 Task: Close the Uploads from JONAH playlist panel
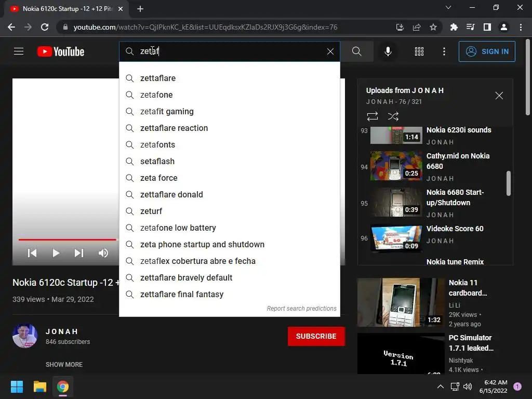499,96
